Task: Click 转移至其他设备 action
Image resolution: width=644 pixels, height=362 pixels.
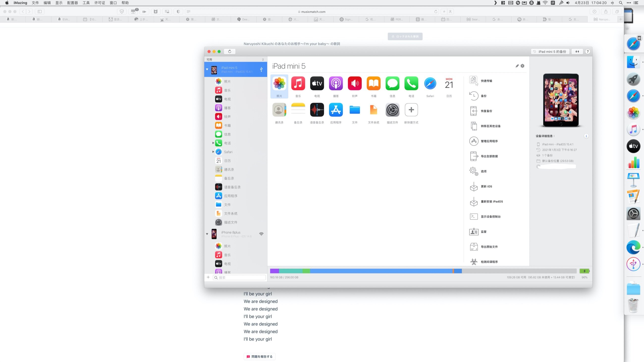Action: (485, 126)
